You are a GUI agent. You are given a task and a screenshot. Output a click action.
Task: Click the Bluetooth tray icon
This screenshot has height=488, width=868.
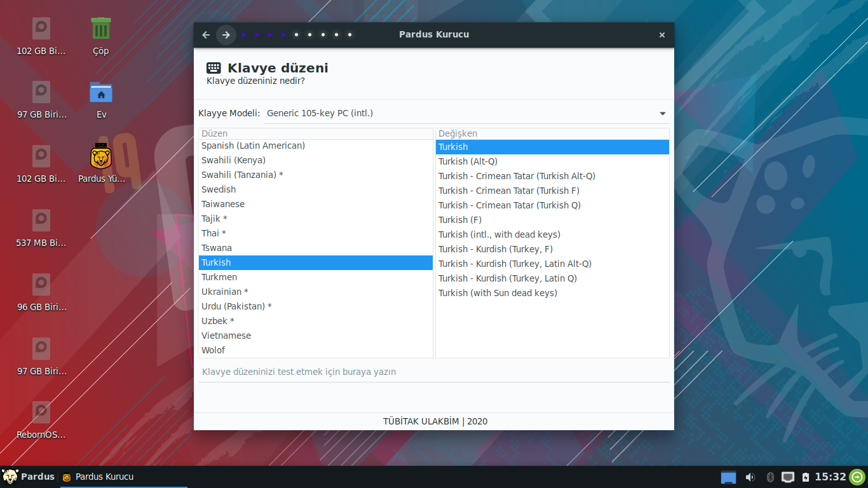[770, 477]
